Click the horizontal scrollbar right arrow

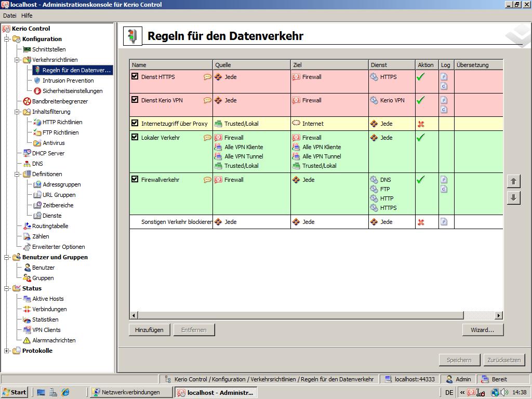(498, 315)
